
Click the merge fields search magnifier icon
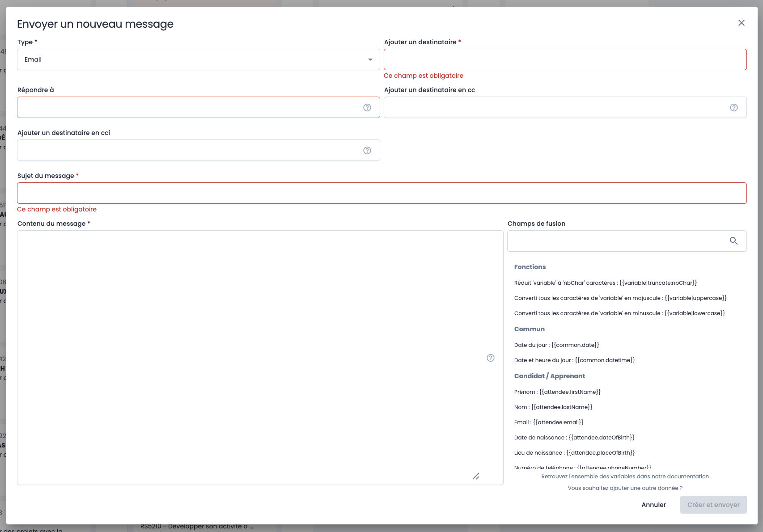tap(733, 241)
